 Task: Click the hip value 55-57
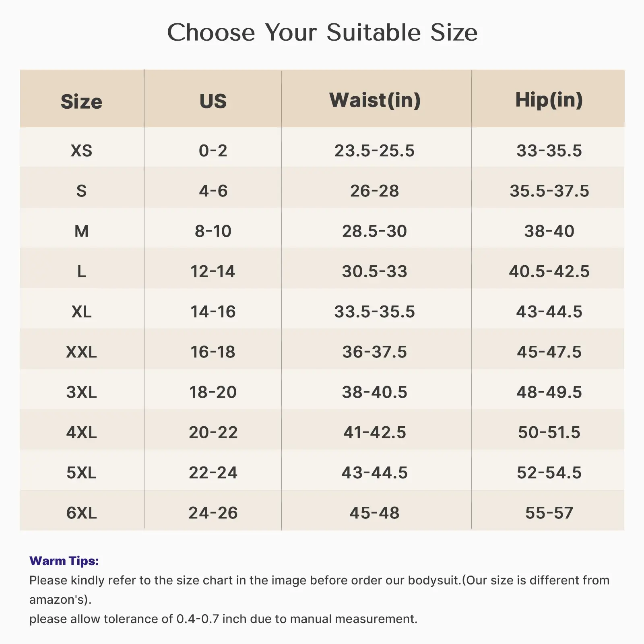point(549,513)
